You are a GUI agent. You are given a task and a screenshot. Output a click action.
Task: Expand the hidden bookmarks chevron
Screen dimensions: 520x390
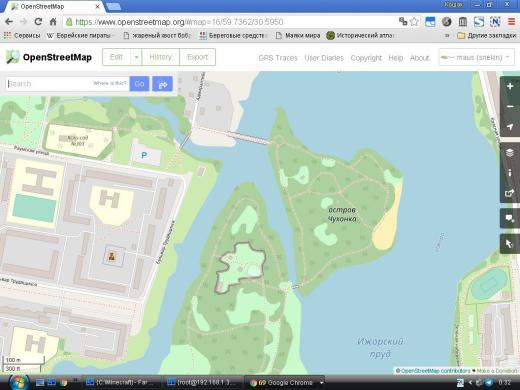tap(447, 35)
